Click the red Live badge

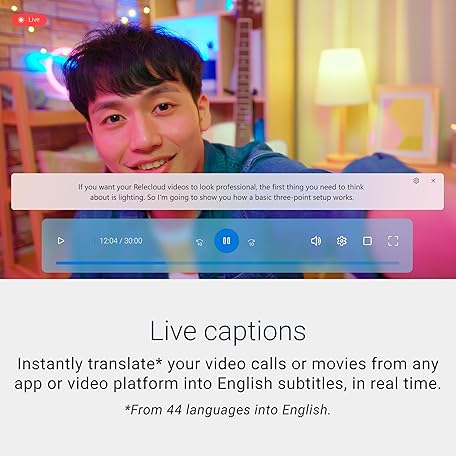[x=29, y=20]
